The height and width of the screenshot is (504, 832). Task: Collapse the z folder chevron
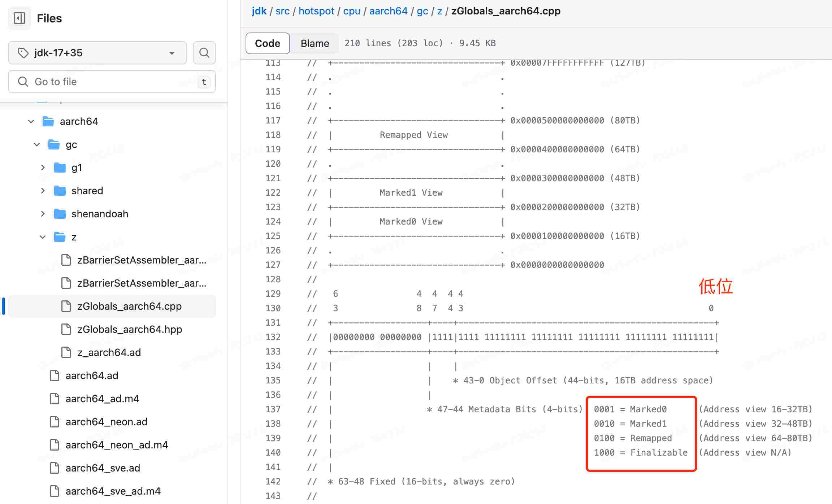(43, 237)
